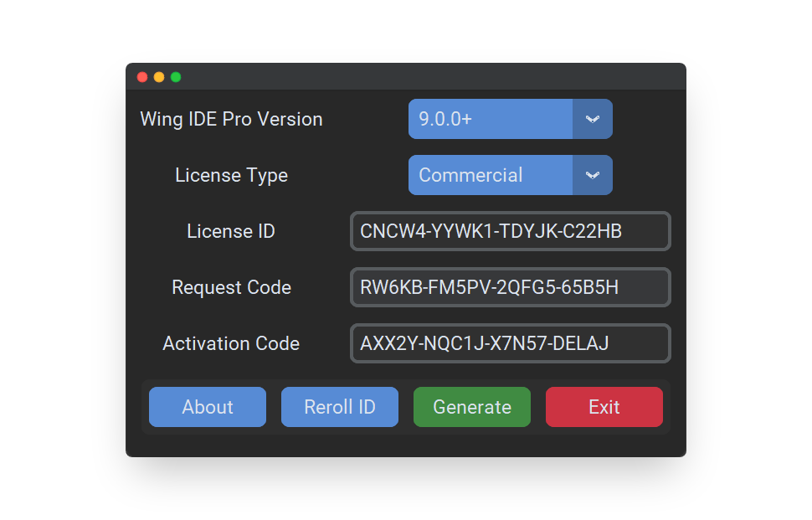Click the Wing IDE Pro Version label
Image resolution: width=812 pixels, height=520 pixels.
pos(232,119)
